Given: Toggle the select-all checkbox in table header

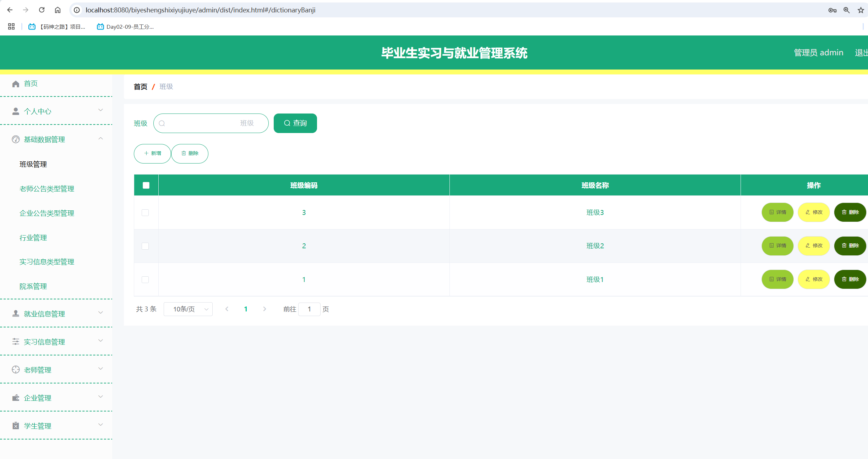Looking at the screenshot, I should tap(146, 185).
